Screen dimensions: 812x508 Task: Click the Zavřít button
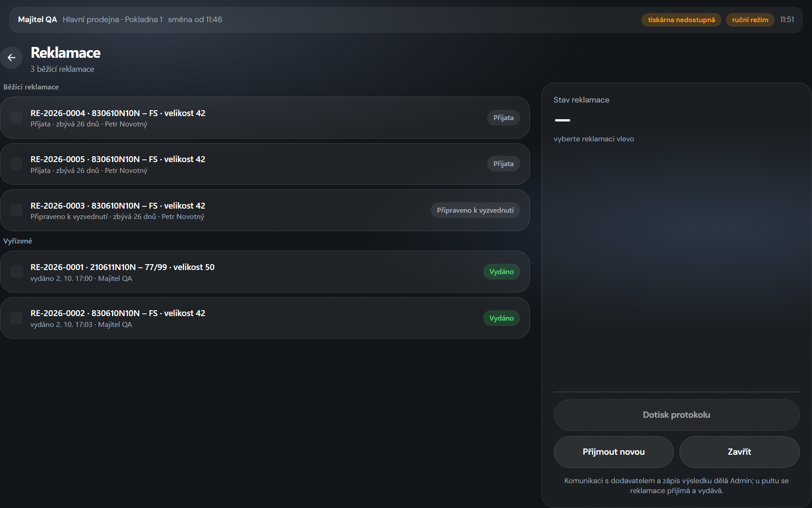tap(739, 452)
